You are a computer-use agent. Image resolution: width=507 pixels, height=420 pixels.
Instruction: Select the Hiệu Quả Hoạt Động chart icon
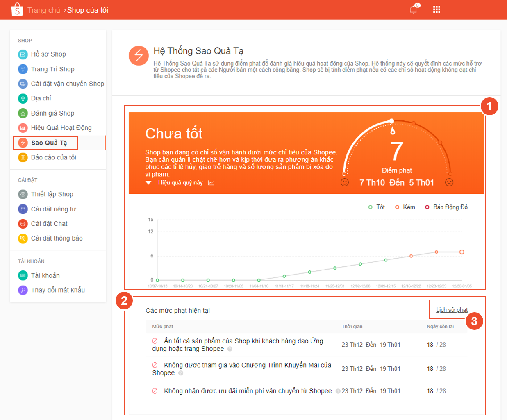(x=22, y=127)
